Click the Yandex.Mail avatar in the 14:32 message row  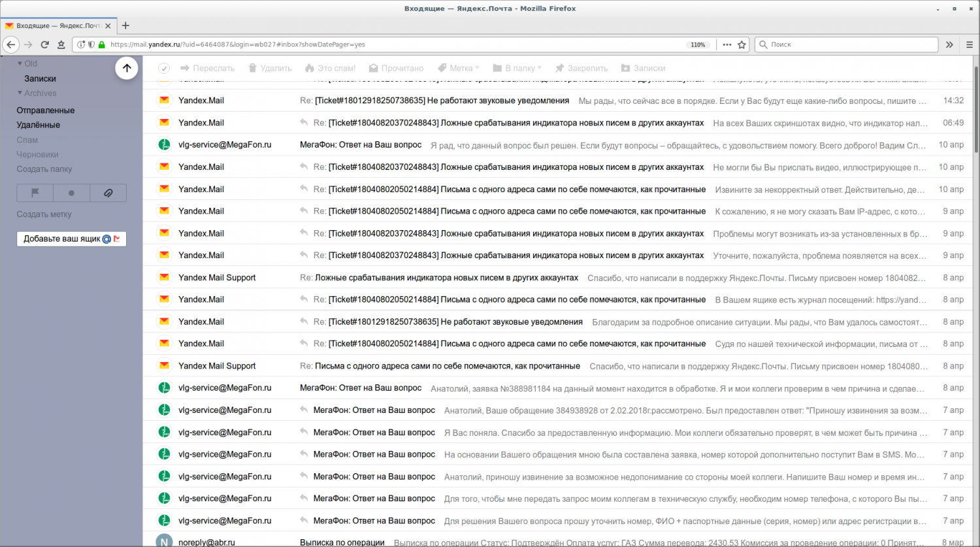pyautogui.click(x=165, y=100)
